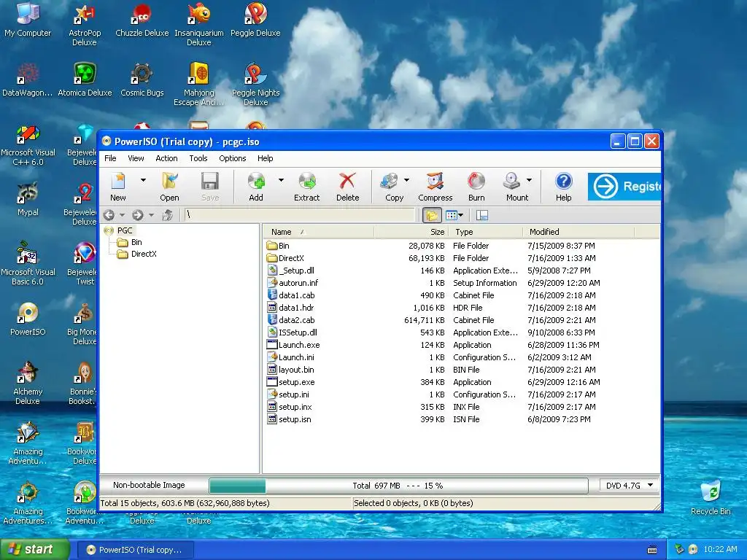This screenshot has height=560, width=747.
Task: Sort by Type column header
Action: (x=485, y=232)
